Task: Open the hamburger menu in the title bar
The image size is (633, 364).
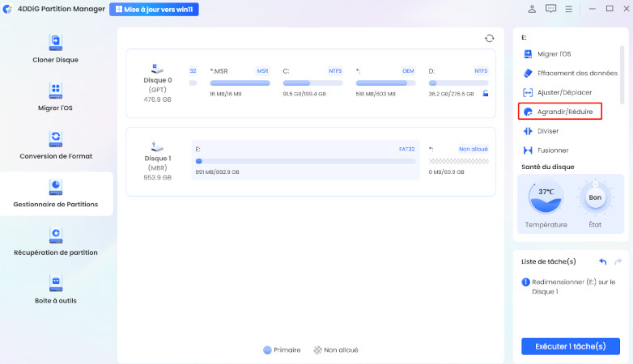Action: (571, 10)
